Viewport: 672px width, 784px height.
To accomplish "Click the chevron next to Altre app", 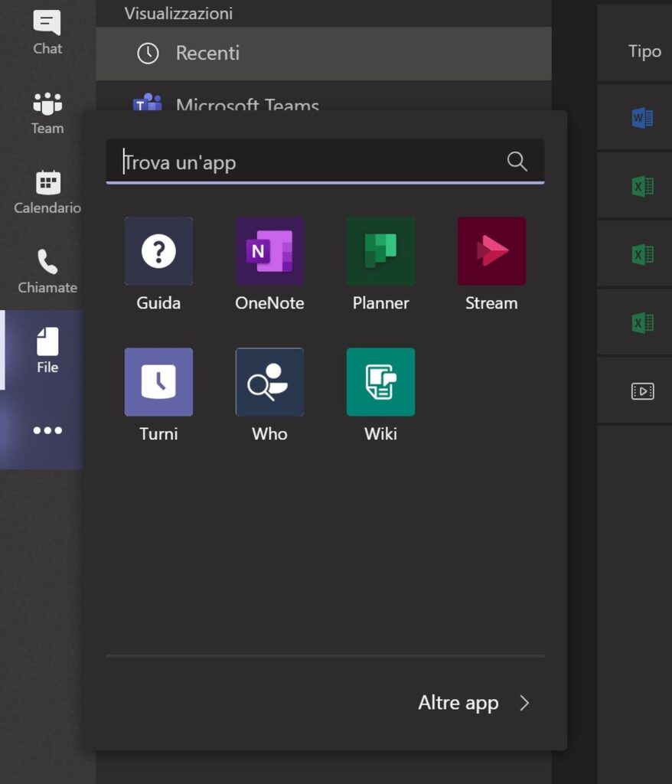I will (x=524, y=703).
